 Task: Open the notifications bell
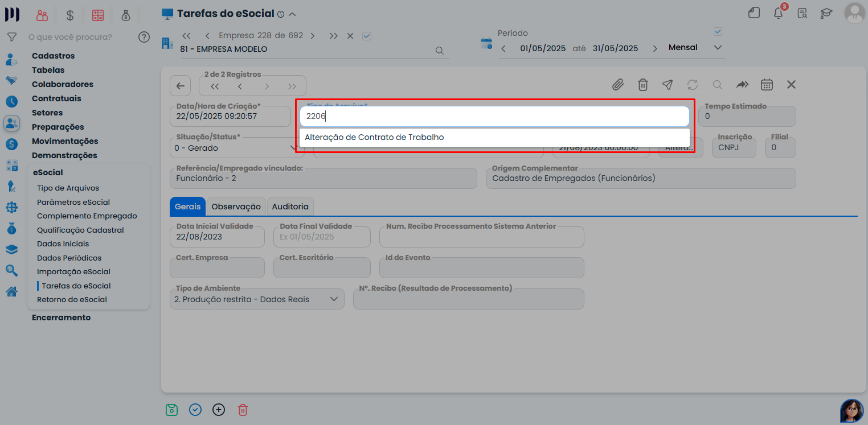point(778,13)
